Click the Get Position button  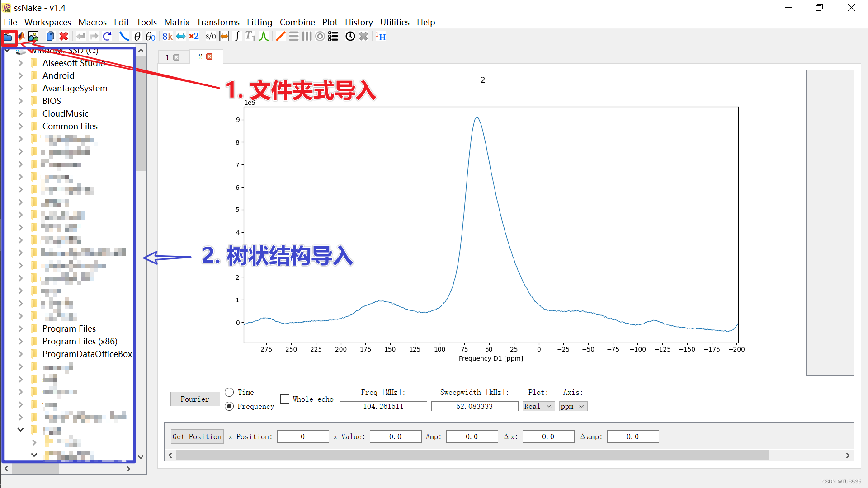pos(197,436)
